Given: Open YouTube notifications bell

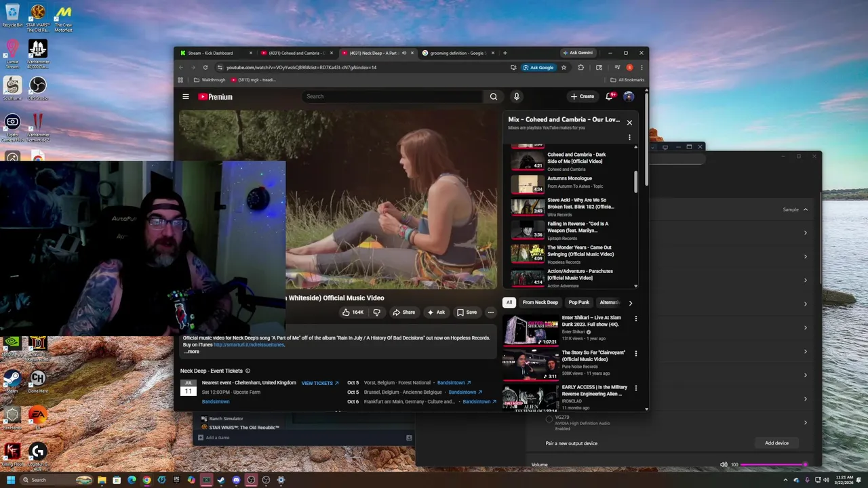Looking at the screenshot, I should 609,96.
